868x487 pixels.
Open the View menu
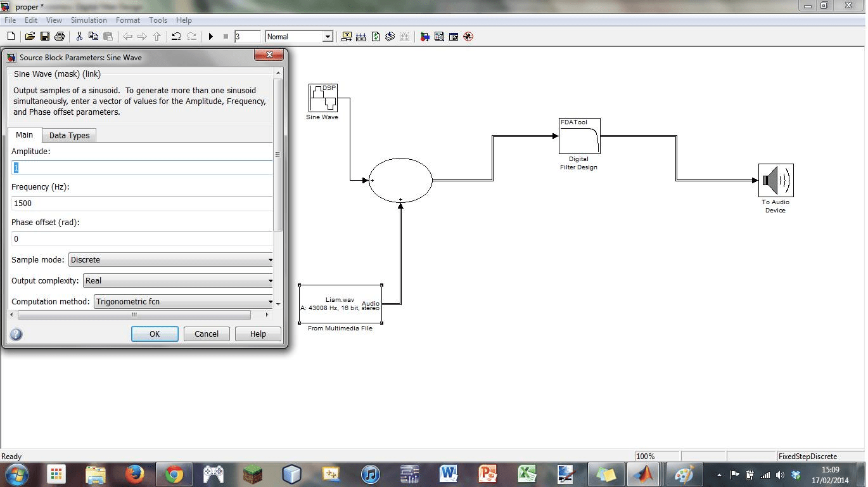point(54,20)
